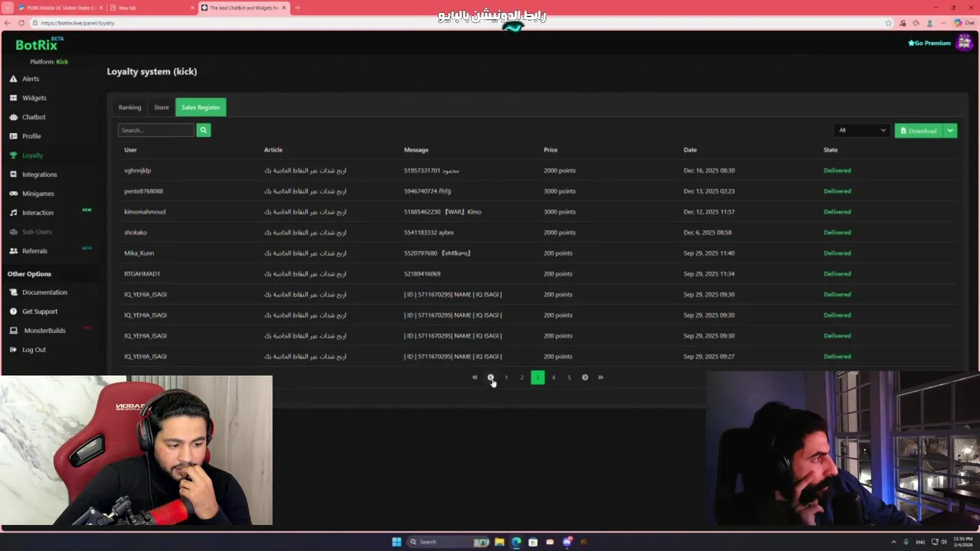Open the MonsterBuilds icon in sidebar
The image size is (980, 551).
coord(13,331)
